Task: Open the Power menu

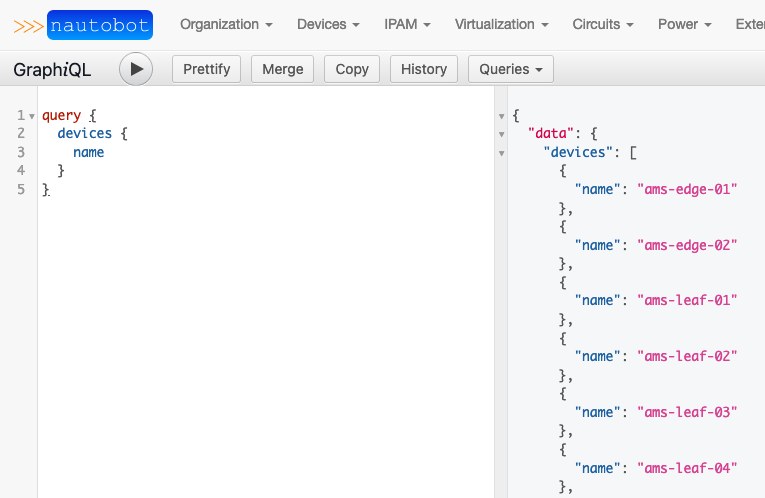Action: [x=684, y=24]
